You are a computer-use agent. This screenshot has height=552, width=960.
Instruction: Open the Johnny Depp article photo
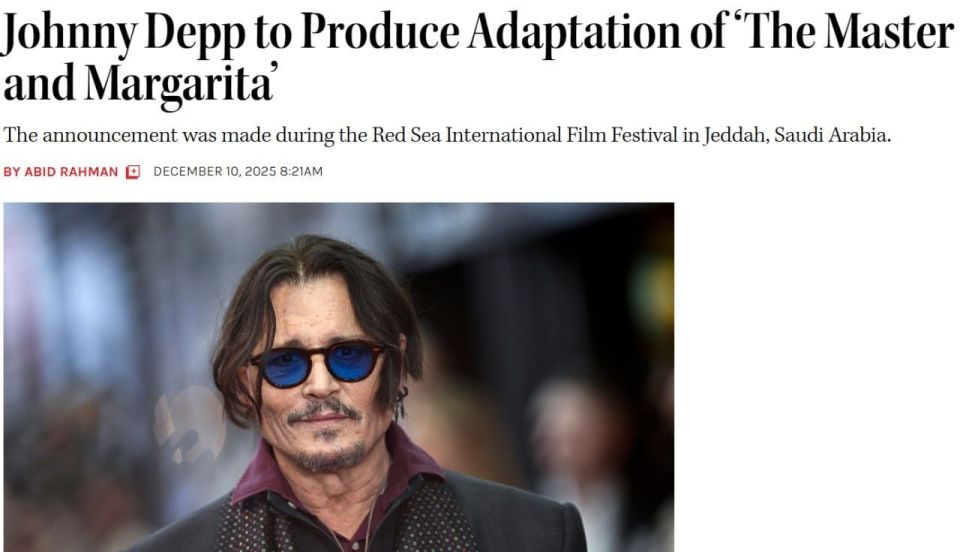click(339, 377)
